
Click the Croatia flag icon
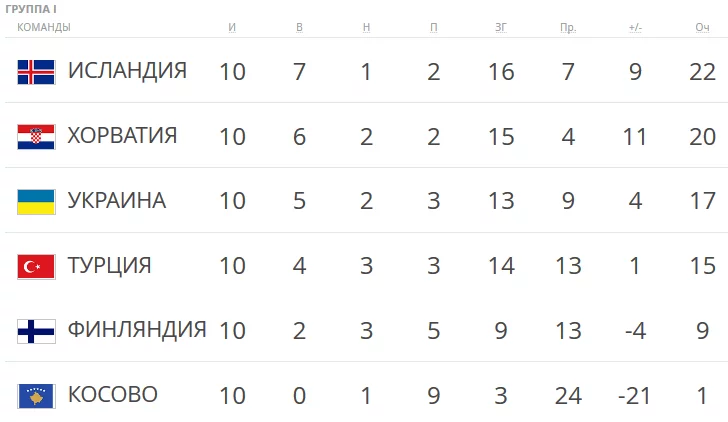point(36,136)
